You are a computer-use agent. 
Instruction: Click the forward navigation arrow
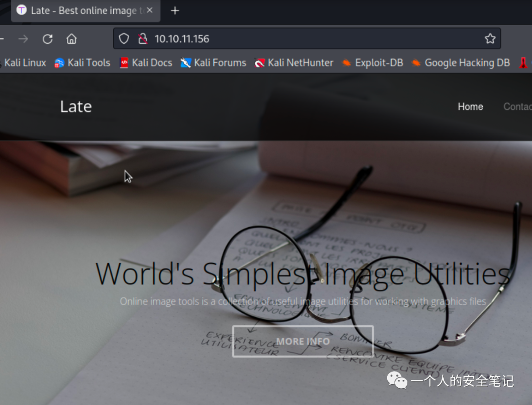tap(23, 39)
